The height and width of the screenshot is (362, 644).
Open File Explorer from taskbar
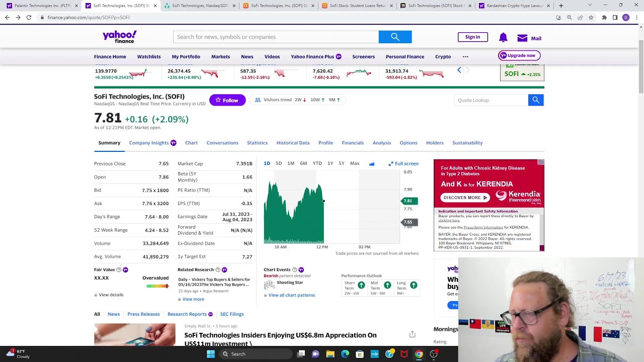(330, 354)
